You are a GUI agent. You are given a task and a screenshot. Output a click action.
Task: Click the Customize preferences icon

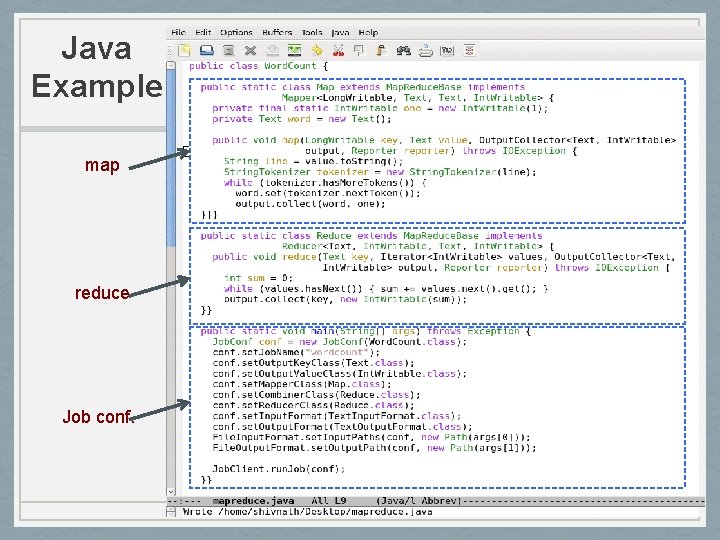447,51
